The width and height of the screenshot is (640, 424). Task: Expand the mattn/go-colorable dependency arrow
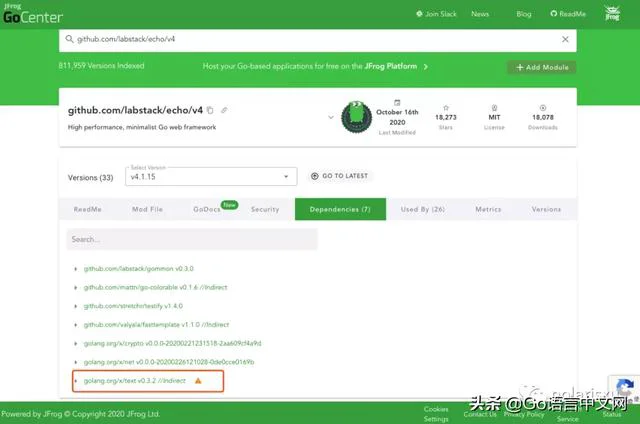tap(76, 288)
